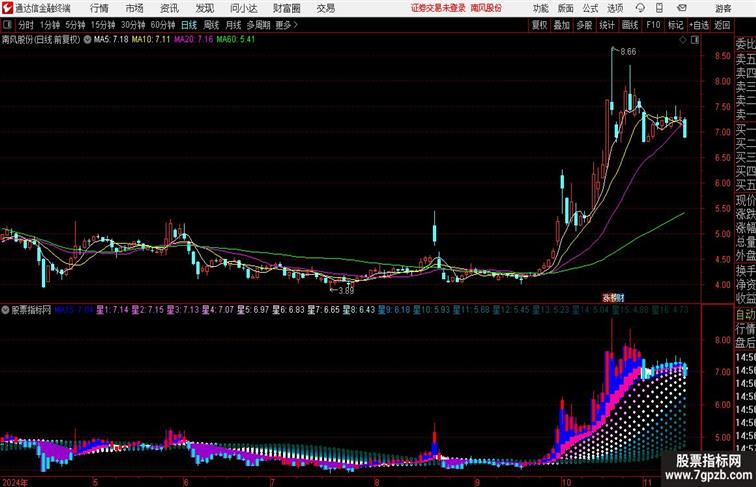
Task: Open the 股票指标网 sub-chart indicator dropdown
Action: 5,310
